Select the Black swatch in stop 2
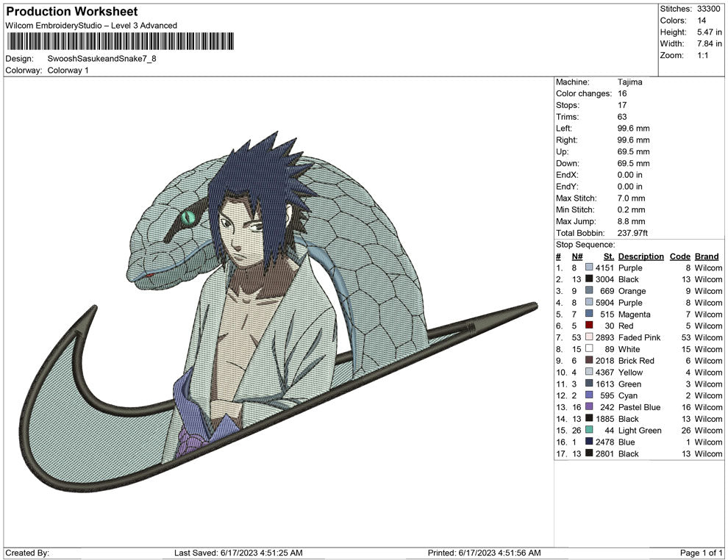This screenshot has width=728, height=560. [589, 279]
